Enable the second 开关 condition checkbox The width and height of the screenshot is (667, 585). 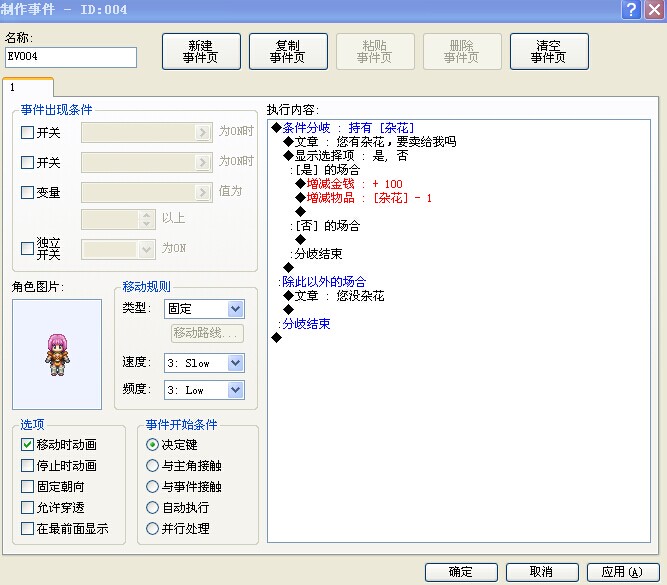click(27, 163)
